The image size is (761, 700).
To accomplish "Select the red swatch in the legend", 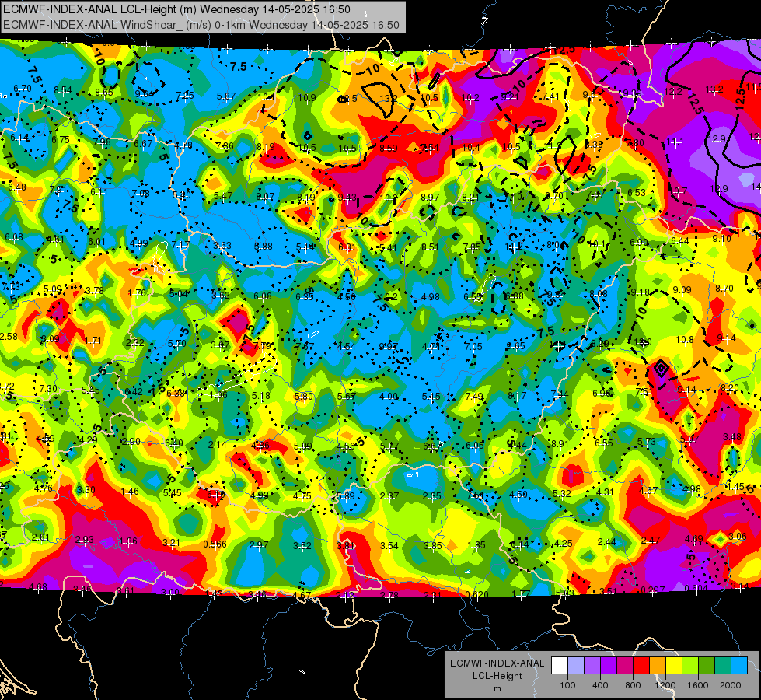I will tap(641, 666).
